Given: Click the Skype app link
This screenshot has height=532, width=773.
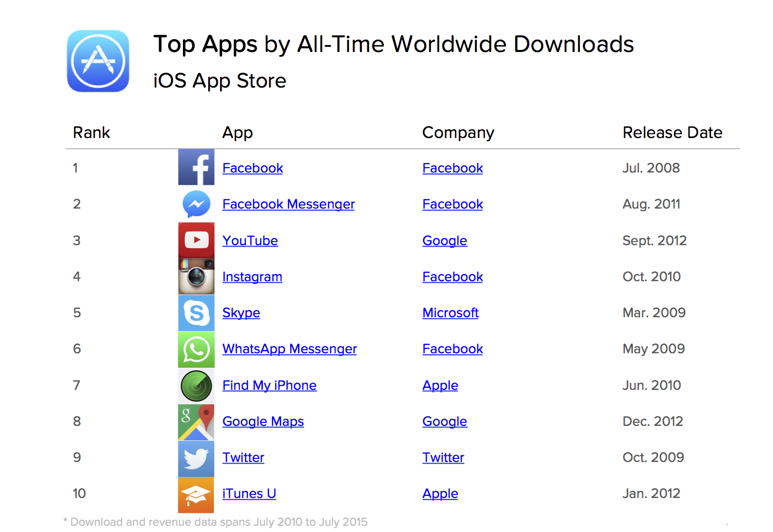Looking at the screenshot, I should coord(241,313).
